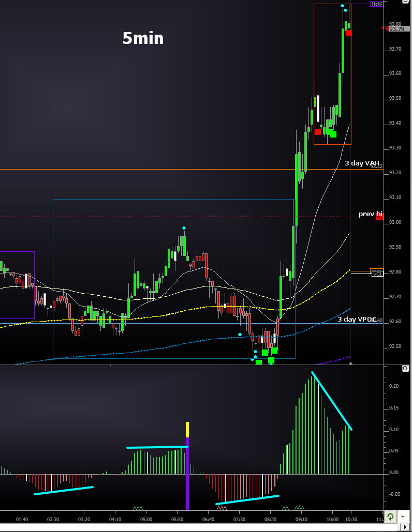The height and width of the screenshot is (532, 412).
Task: Click the 0.20 indicator axis label
Action: 394,386
